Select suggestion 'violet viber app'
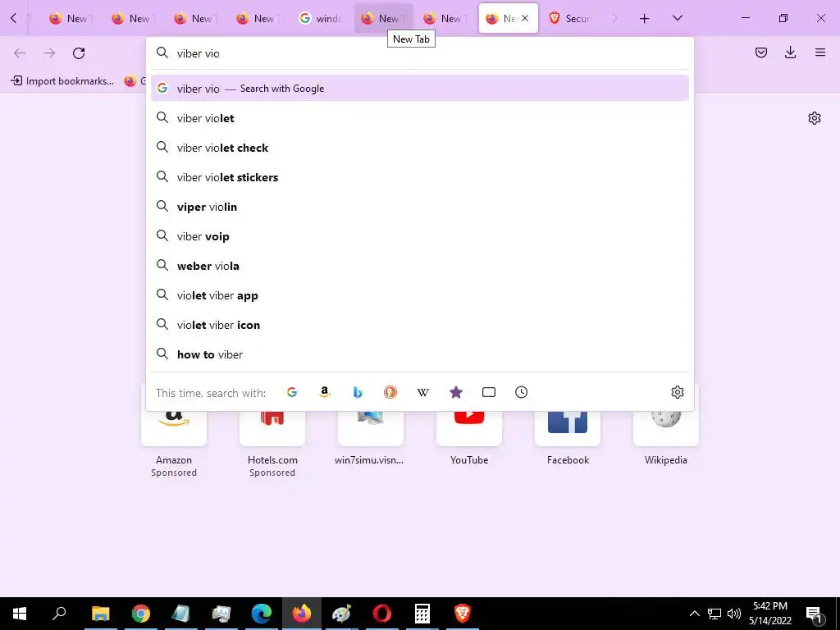The height and width of the screenshot is (630, 840). [419, 295]
